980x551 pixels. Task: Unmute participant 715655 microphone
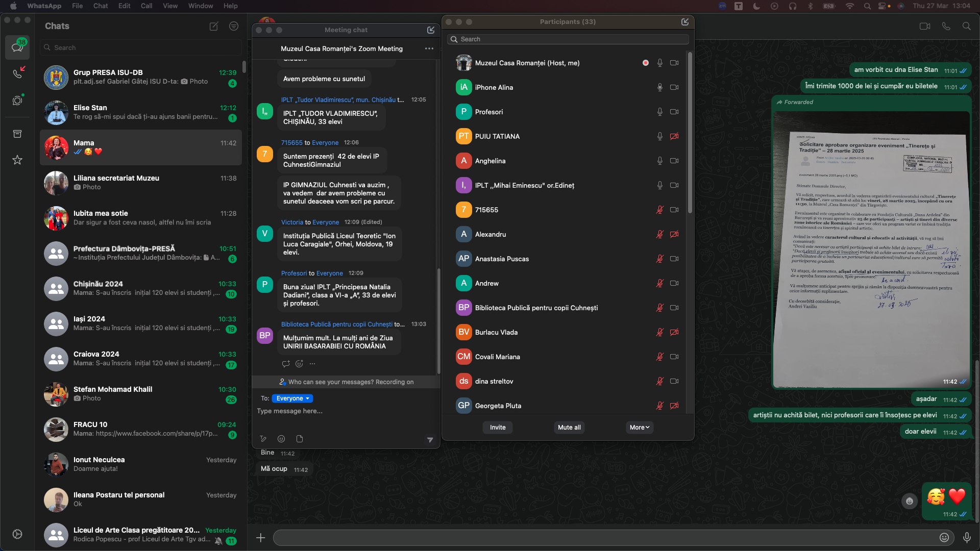click(x=659, y=210)
